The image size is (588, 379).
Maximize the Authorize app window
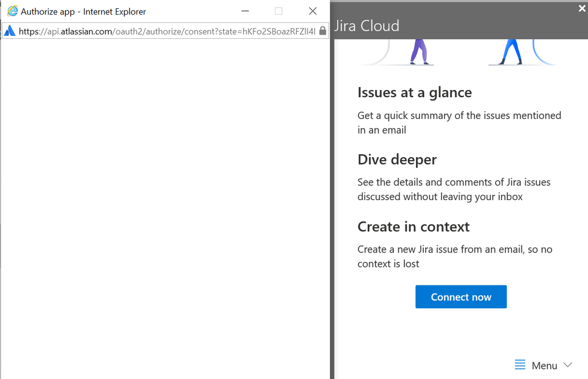click(278, 11)
